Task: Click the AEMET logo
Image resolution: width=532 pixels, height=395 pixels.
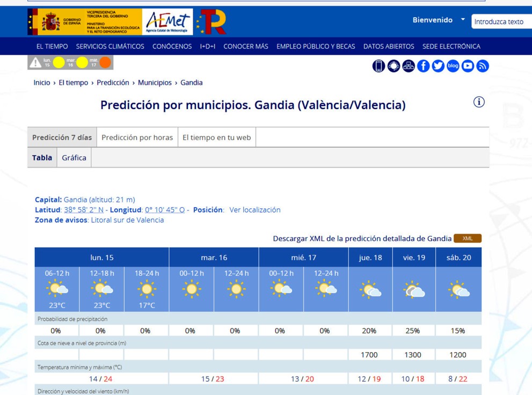Action: [168, 22]
